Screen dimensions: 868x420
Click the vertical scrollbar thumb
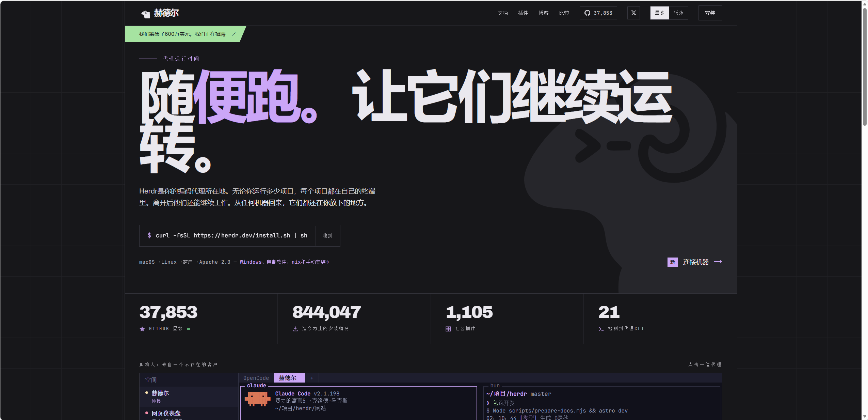click(865, 67)
